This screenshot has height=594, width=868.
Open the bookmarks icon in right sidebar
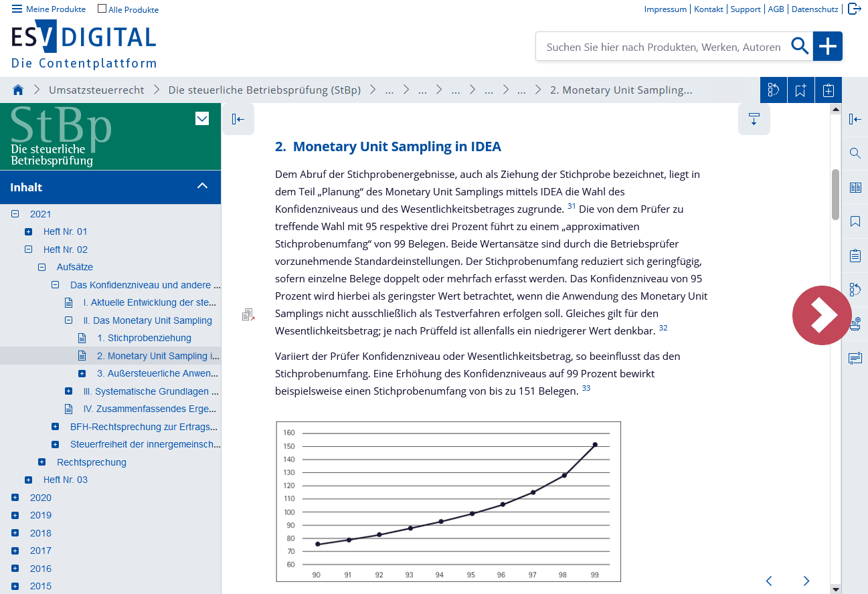point(855,221)
